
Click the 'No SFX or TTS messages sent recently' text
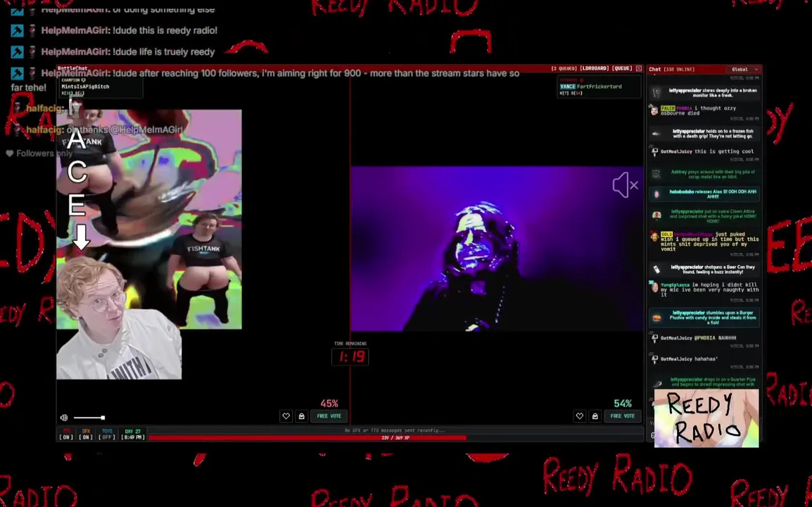pyautogui.click(x=395, y=430)
